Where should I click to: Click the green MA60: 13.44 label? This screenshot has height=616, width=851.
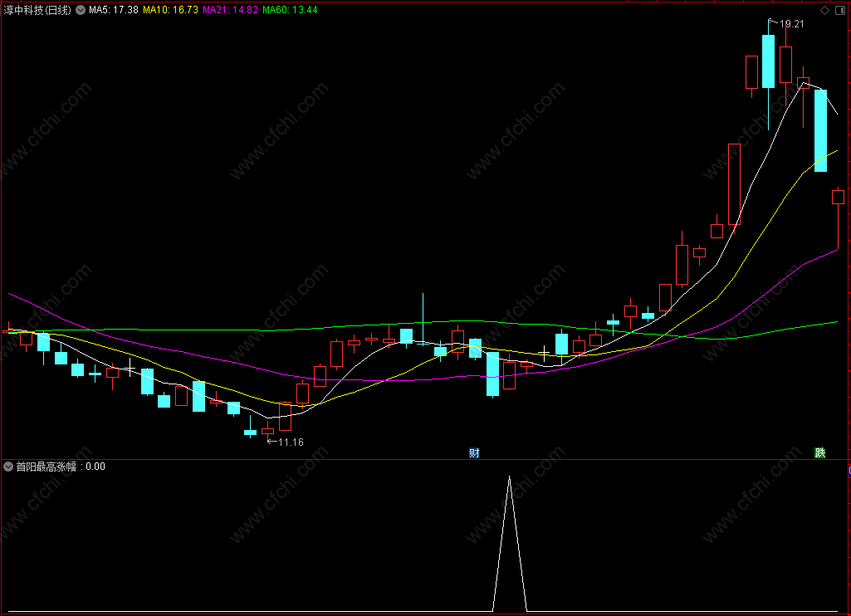[290, 10]
